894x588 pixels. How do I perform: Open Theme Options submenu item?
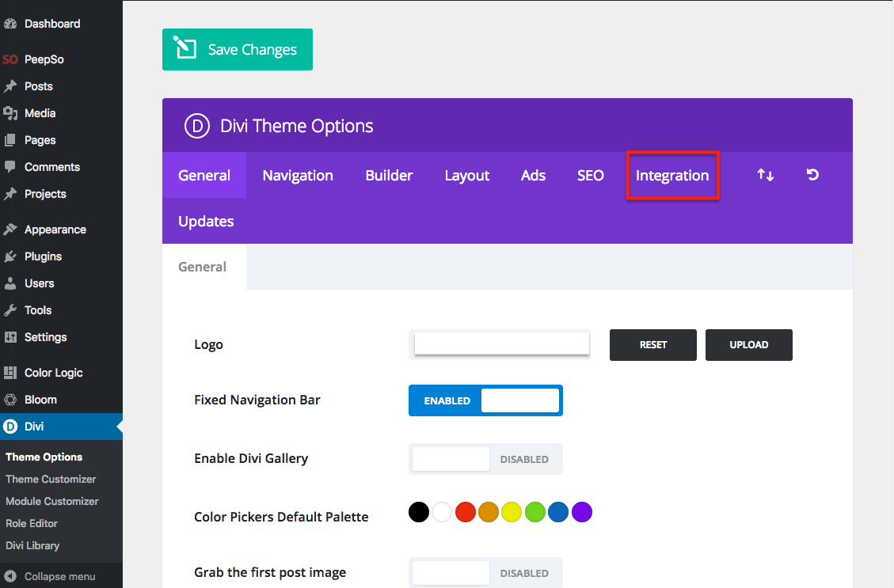(44, 457)
